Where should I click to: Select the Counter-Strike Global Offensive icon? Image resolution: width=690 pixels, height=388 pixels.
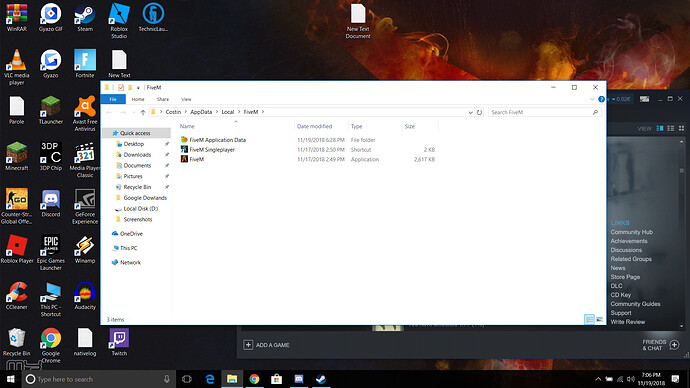pos(17,206)
